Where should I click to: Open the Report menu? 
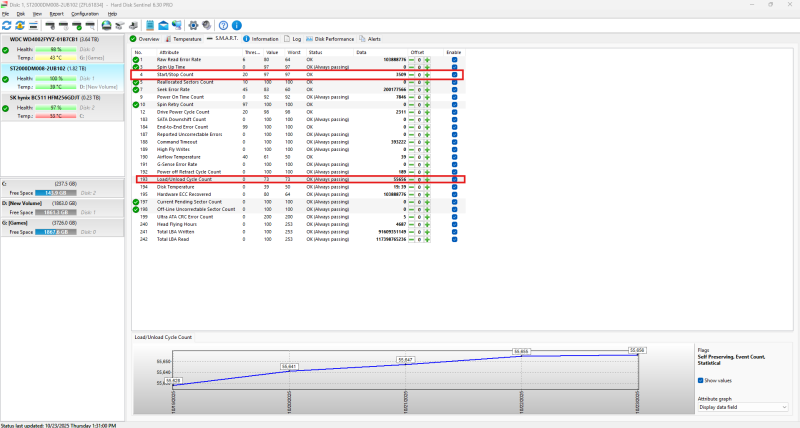[x=56, y=14]
